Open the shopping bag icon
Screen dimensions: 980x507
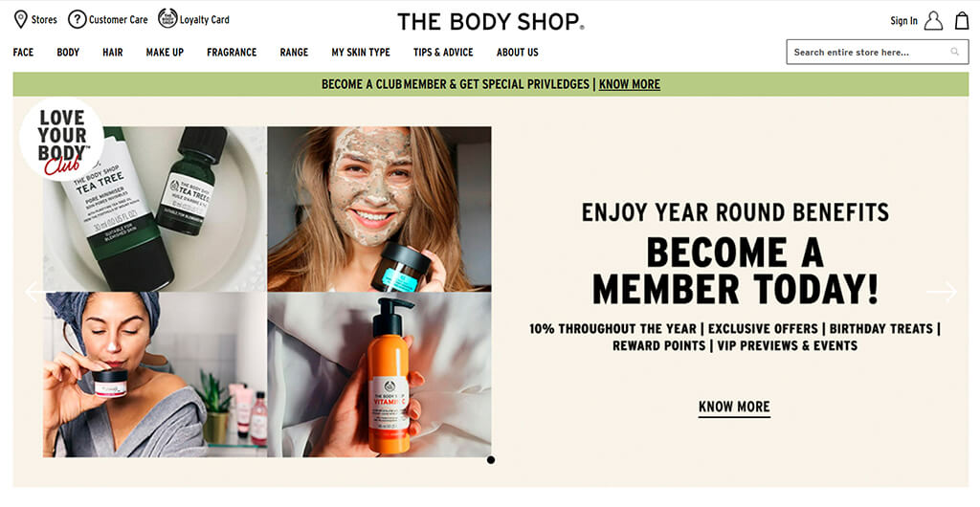[x=962, y=21]
